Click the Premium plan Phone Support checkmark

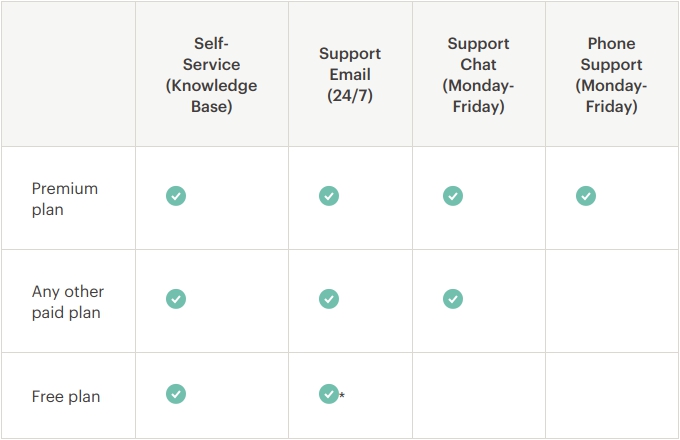586,196
